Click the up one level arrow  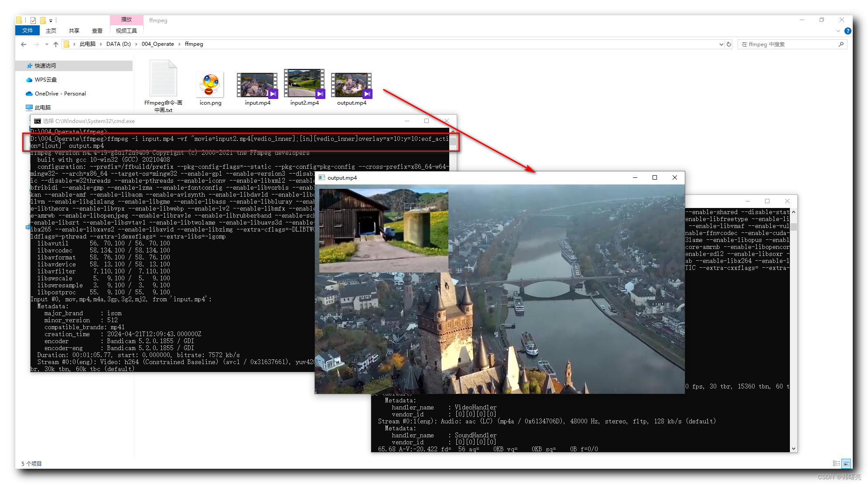click(56, 44)
